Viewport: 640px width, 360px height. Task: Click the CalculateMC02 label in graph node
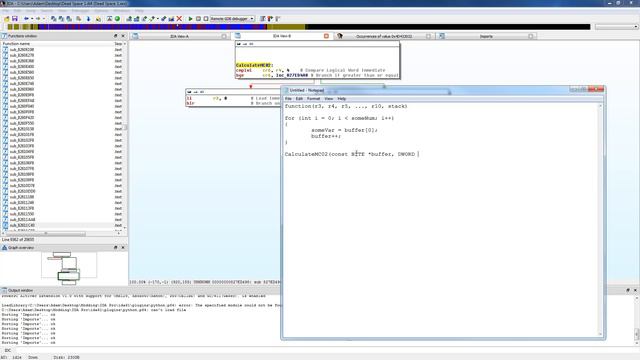(253, 65)
